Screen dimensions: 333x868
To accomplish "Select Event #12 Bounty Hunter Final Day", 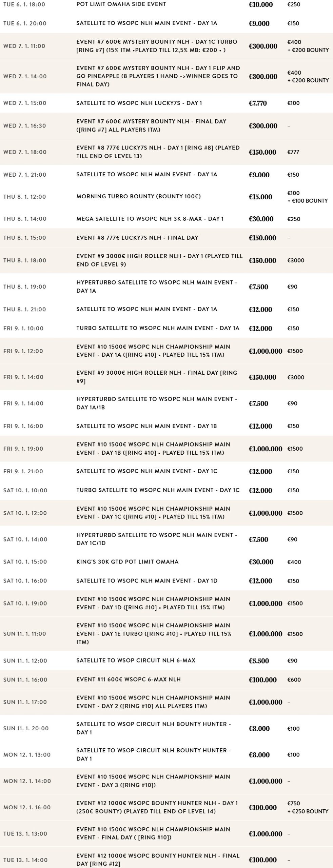I will pyautogui.click(x=158, y=860).
